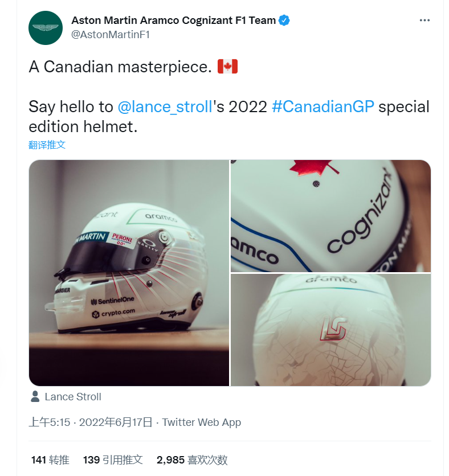449x476 pixels.
Task: Click the 上午5:15 2022年6月17日 timestamp
Action: pyautogui.click(x=91, y=422)
